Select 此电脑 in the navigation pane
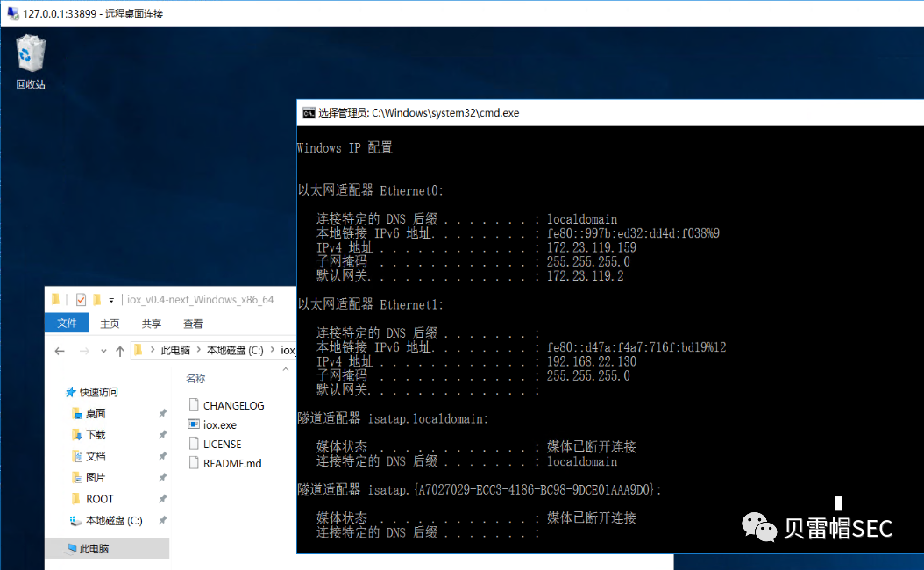 [x=94, y=549]
